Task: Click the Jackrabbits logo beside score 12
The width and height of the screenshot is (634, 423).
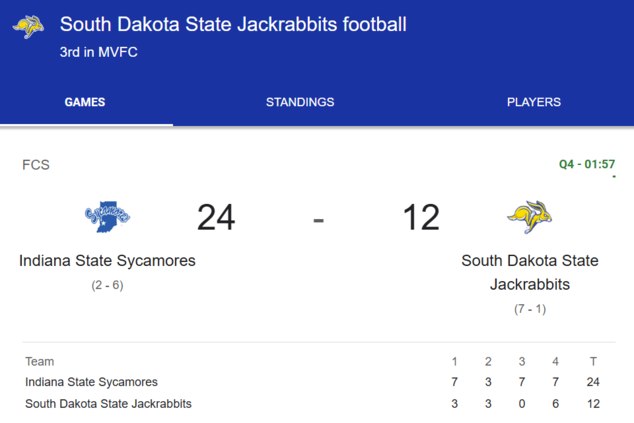Action: coord(529,216)
